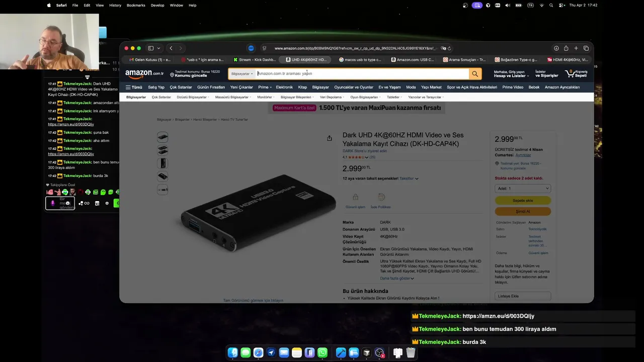This screenshot has height=362, width=644.
Task: Select the first product thumbnail
Action: [163, 137]
